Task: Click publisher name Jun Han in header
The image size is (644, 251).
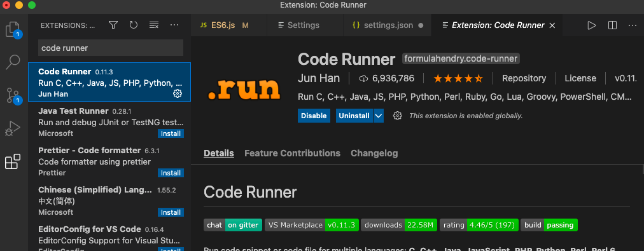Action: coord(319,78)
